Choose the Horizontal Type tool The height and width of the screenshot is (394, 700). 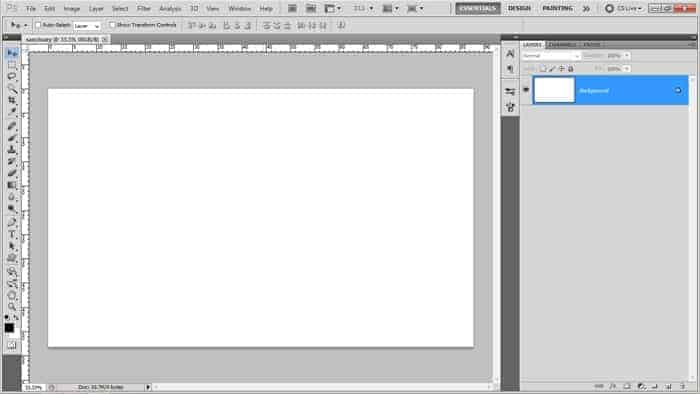click(12, 235)
